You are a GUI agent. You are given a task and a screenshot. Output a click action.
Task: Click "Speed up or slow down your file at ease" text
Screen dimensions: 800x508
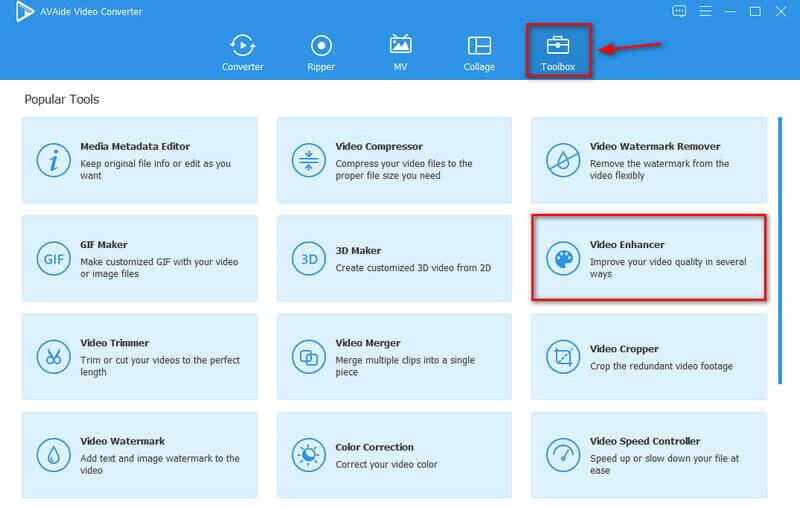664,464
